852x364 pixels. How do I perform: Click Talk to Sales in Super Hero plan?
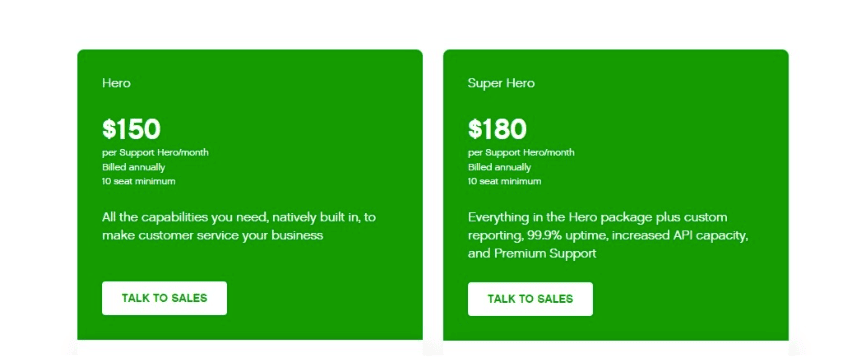pyautogui.click(x=530, y=299)
